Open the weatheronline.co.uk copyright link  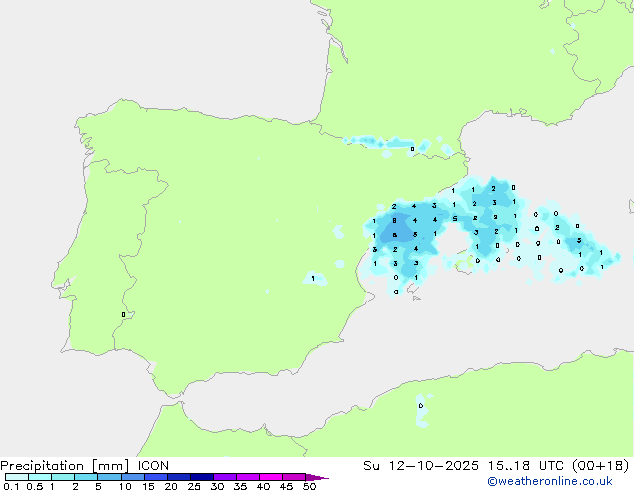pos(550,481)
